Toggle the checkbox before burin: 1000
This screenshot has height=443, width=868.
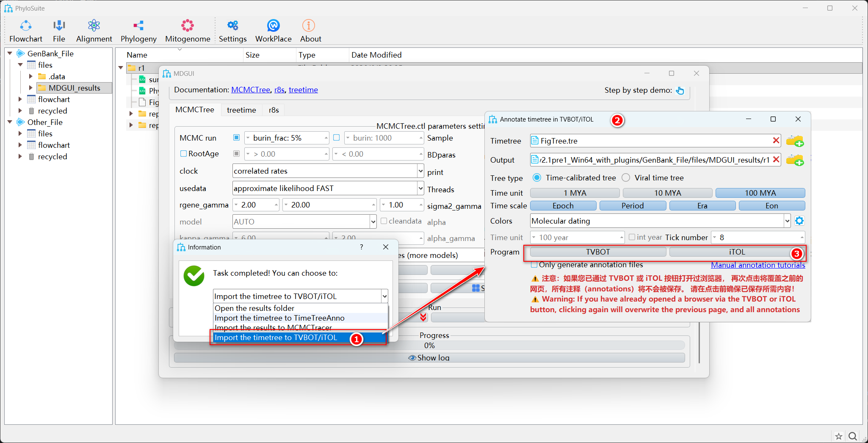336,138
